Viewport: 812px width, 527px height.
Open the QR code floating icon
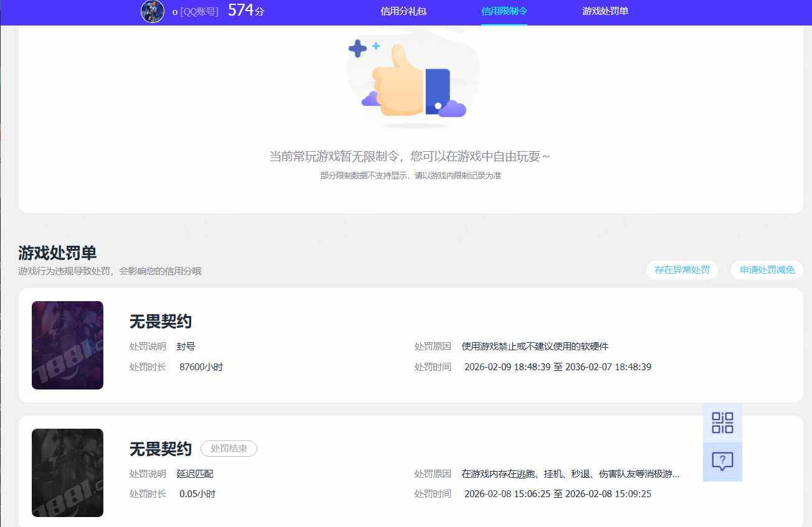coord(722,422)
